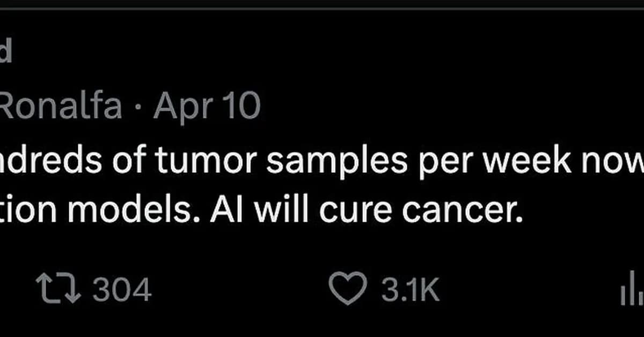Select the retweet arrows icon

tap(59, 289)
